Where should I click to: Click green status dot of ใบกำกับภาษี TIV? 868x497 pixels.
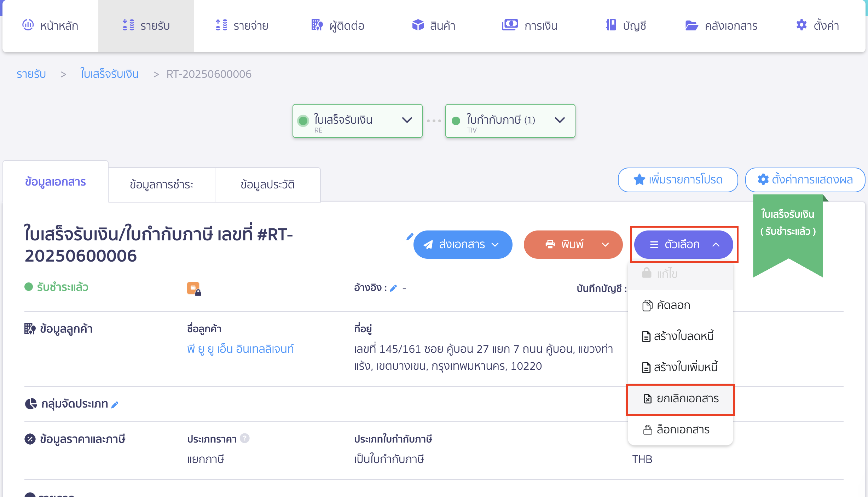click(x=456, y=121)
